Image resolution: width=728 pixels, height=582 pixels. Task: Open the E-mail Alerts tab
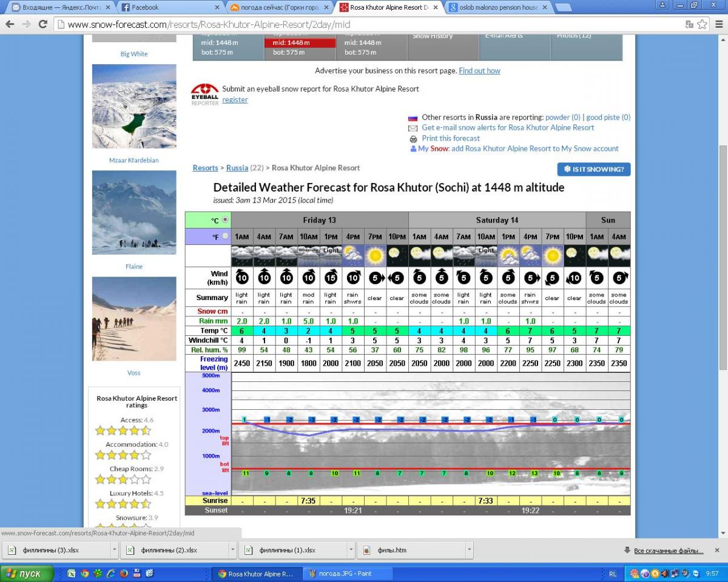[x=515, y=46]
